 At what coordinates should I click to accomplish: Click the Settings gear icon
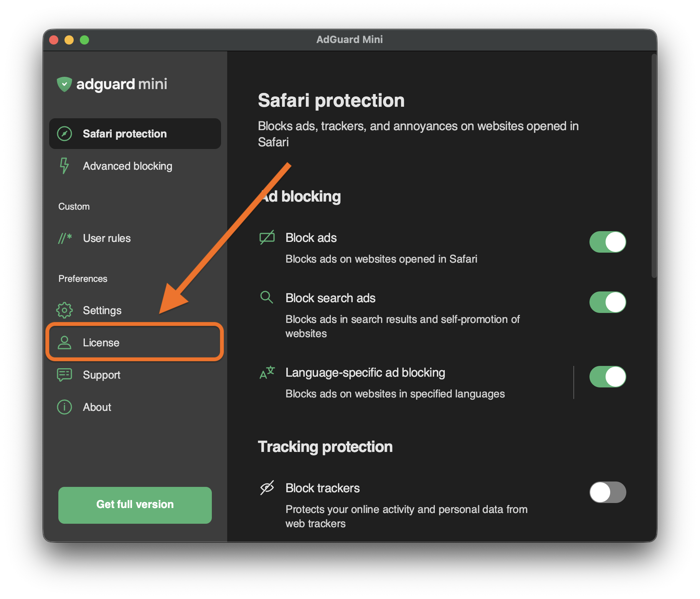64,310
